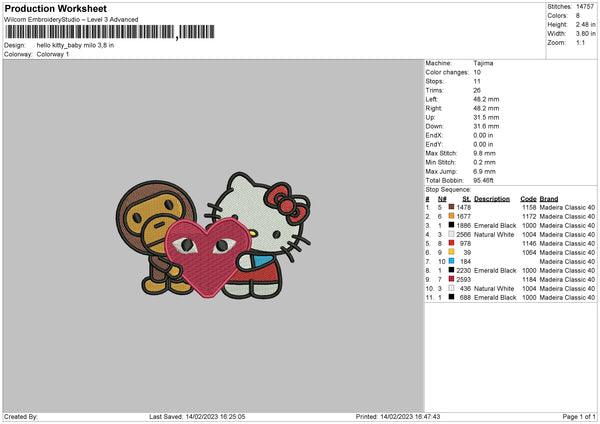The width and height of the screenshot is (600, 424).
Task: Click the Code column header
Action: (528, 198)
